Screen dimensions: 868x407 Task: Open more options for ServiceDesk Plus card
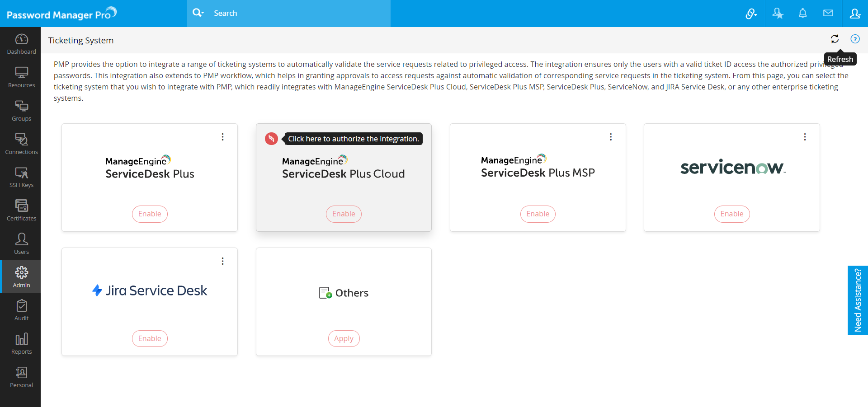click(222, 137)
